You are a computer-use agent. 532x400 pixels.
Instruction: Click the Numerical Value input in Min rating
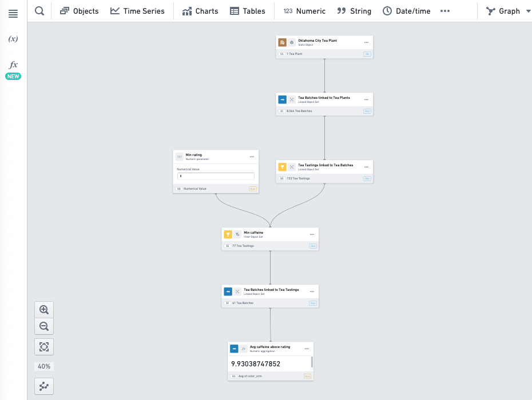(216, 176)
